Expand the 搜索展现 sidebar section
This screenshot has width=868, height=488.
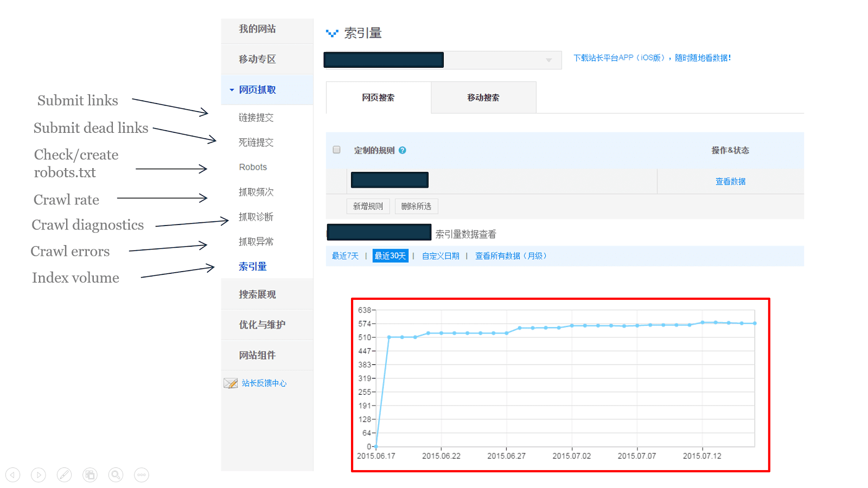click(x=267, y=294)
